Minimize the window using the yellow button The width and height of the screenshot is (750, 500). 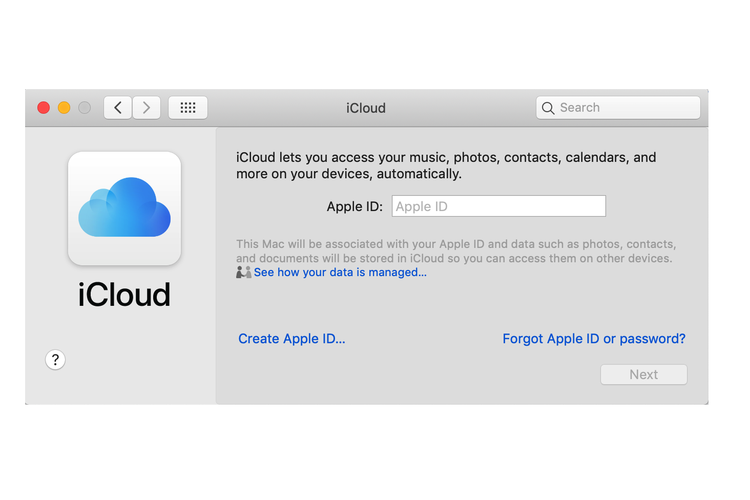64,108
